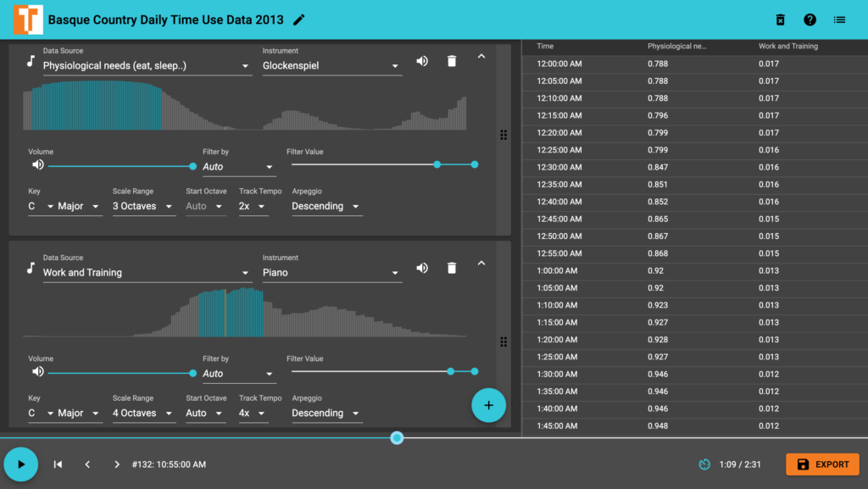Click the Piano track volume slider handle

click(192, 374)
